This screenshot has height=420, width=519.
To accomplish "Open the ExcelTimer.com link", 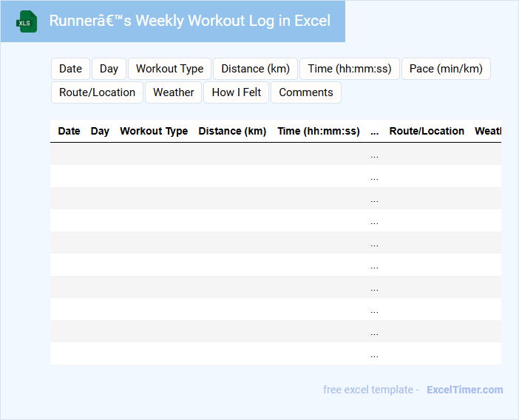I will tap(465, 390).
